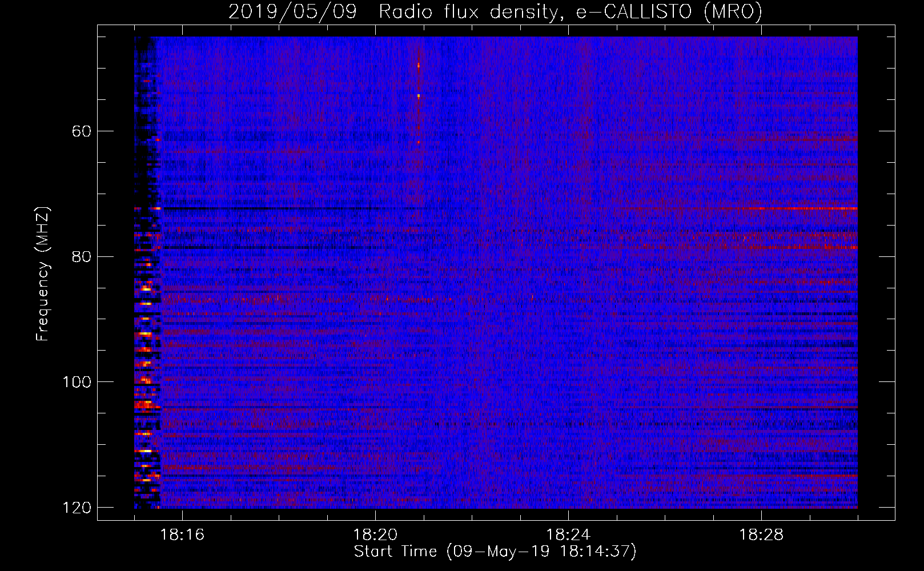
Task: Select the 18:20 time tick label
Action: 375,535
